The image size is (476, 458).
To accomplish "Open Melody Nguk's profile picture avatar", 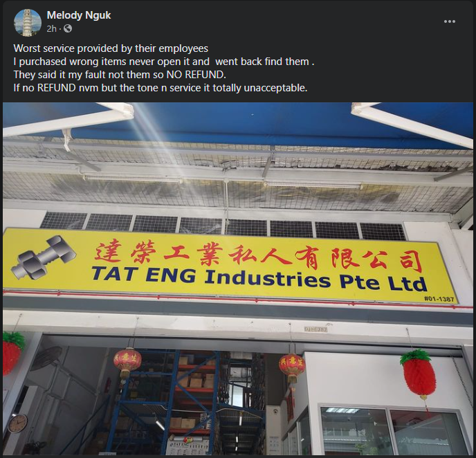I will click(27, 22).
